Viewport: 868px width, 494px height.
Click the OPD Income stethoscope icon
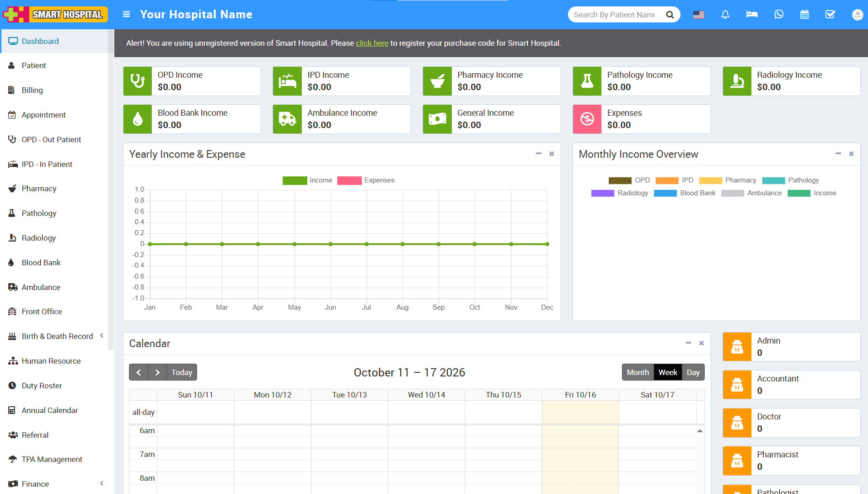[138, 81]
